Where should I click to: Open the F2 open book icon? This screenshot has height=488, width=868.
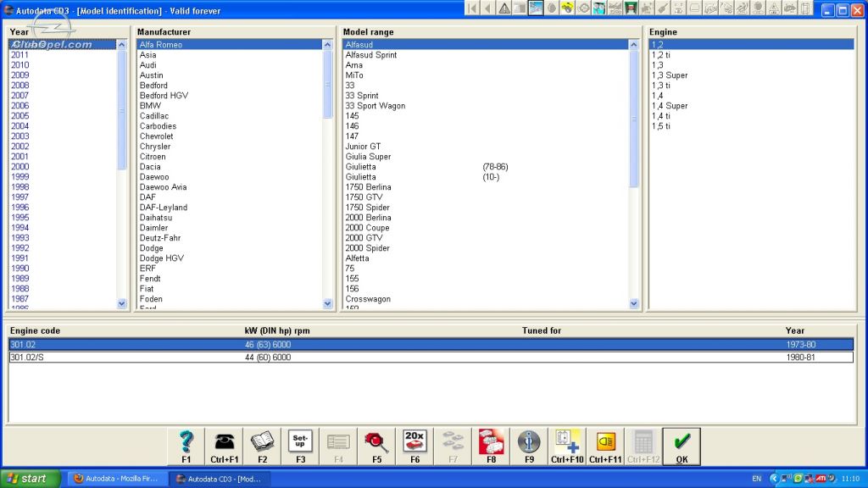pos(263,446)
